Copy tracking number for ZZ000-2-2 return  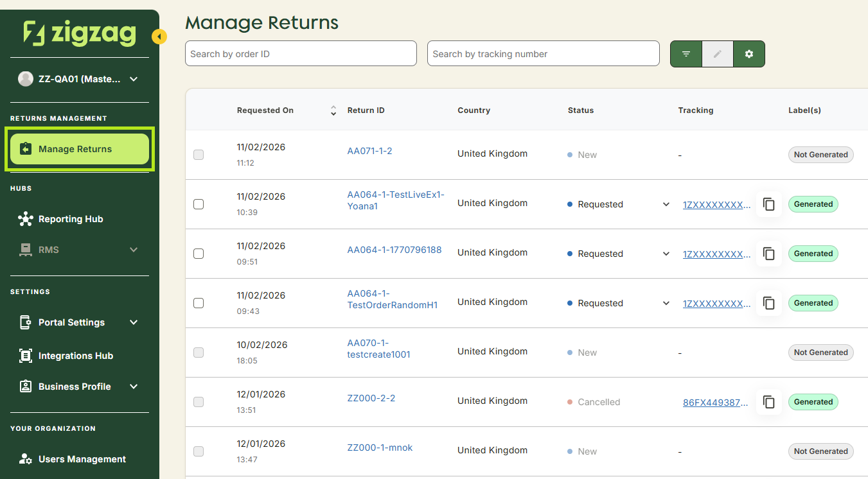[769, 402]
